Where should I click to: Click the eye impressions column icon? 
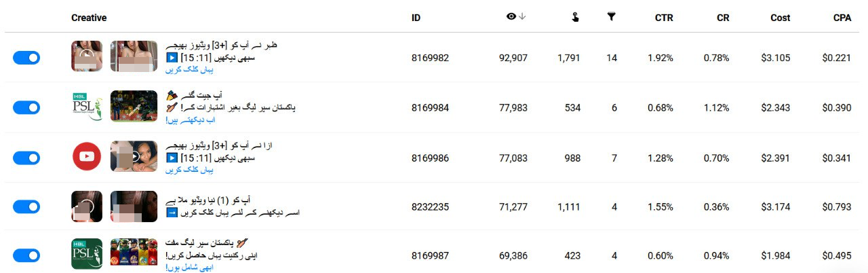click(x=511, y=17)
